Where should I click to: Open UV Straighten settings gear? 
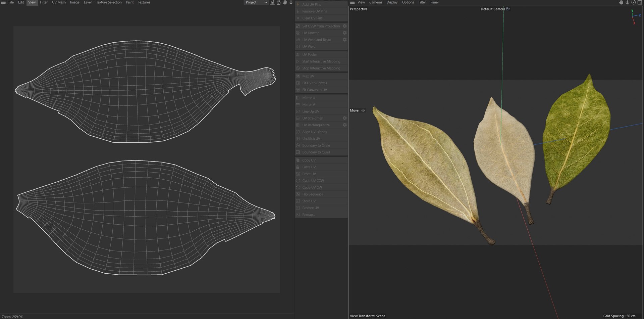pos(344,118)
